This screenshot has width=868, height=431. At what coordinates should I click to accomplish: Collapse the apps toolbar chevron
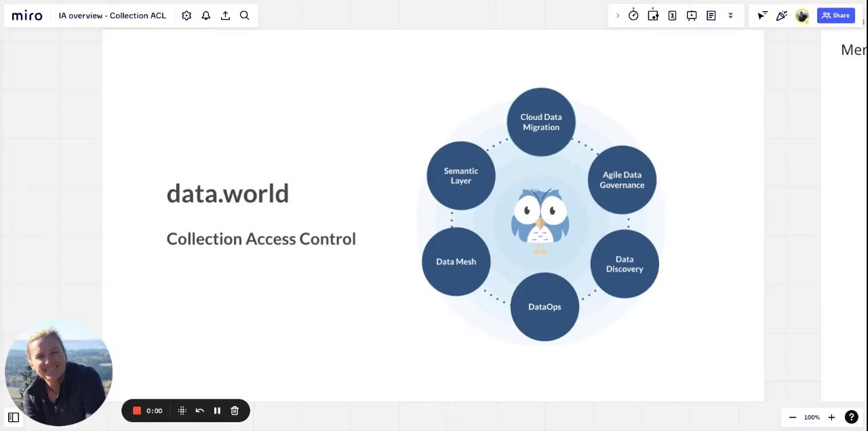617,16
